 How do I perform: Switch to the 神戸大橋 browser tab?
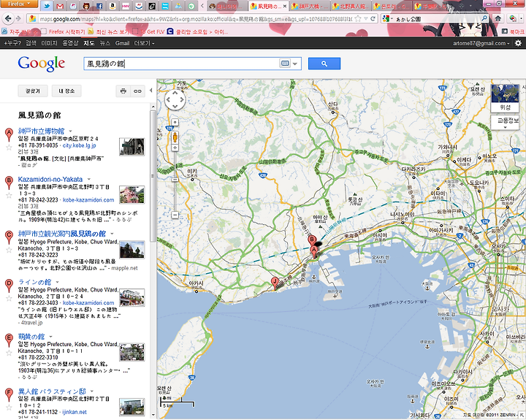[310, 7]
